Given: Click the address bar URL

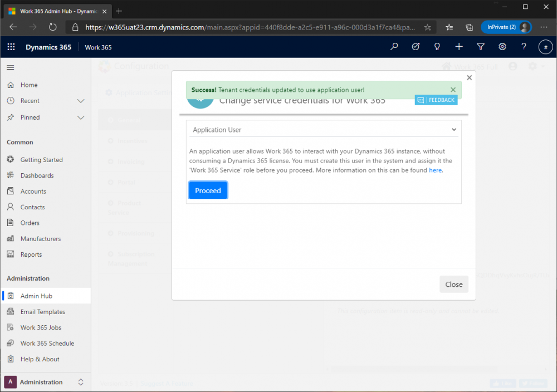Looking at the screenshot, I should [x=250, y=27].
